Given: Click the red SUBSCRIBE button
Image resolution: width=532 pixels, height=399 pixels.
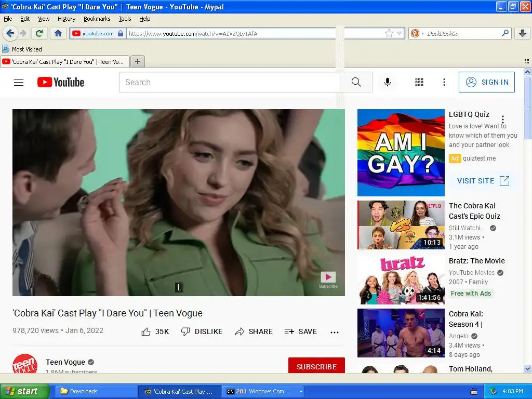Looking at the screenshot, I should click(316, 366).
